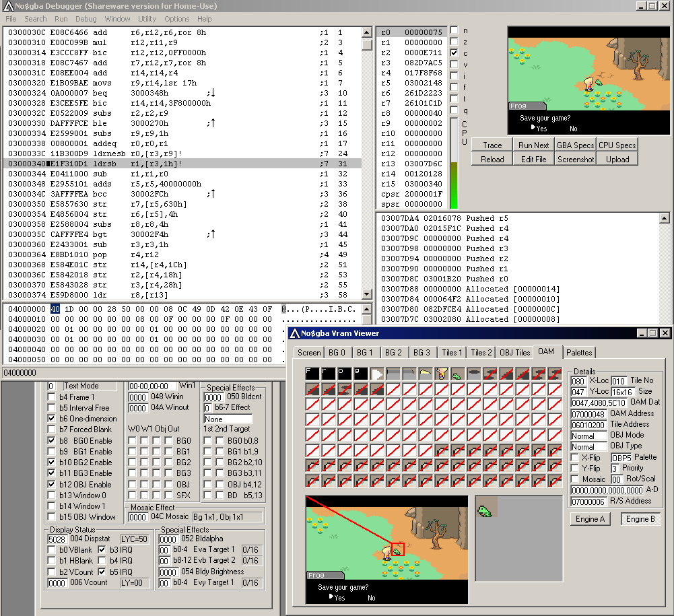Select the 'o' letter sprite in OAM grid
This screenshot has width=674, height=616.
click(345, 374)
